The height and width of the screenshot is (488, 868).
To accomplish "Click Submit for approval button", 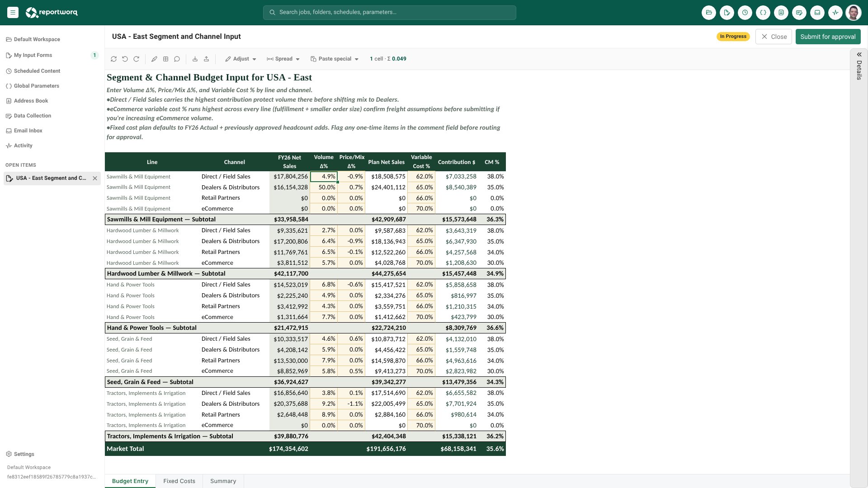I will tap(828, 37).
